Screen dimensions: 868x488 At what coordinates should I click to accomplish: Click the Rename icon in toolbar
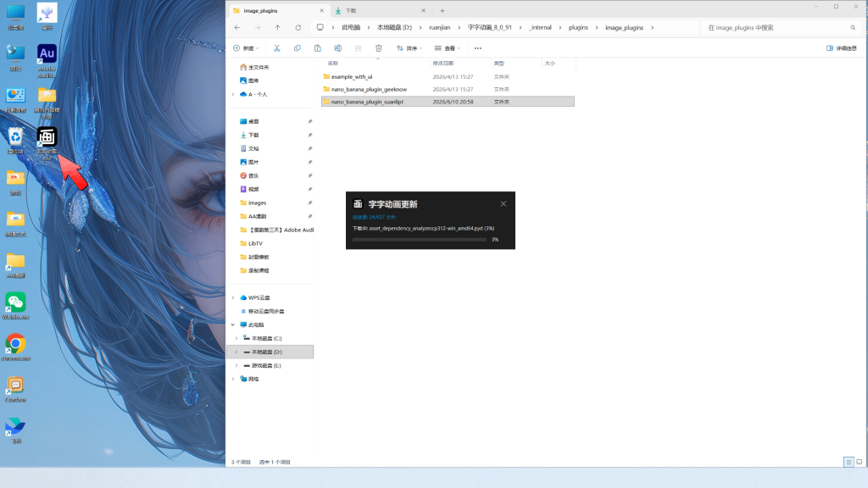click(x=337, y=48)
